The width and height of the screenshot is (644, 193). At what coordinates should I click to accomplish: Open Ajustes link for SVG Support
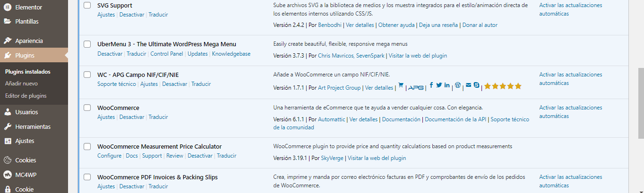click(106, 15)
